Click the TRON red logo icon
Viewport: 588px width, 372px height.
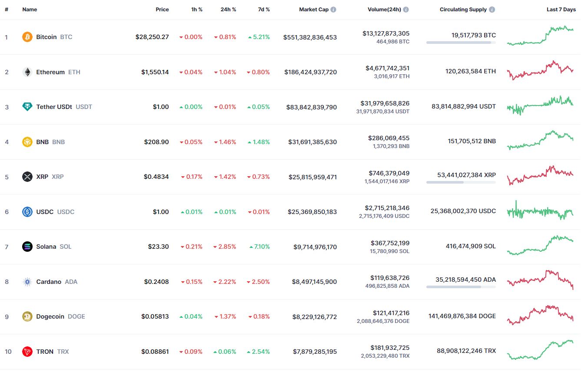[27, 352]
